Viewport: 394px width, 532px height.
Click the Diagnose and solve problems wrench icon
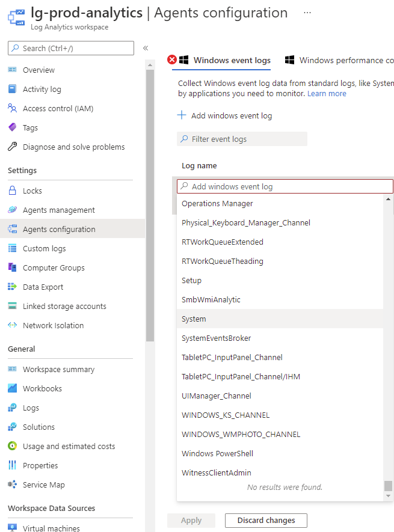click(12, 147)
